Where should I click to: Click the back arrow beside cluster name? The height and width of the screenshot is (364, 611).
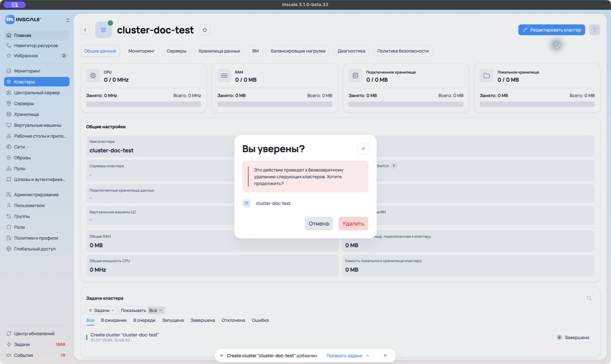coord(85,30)
